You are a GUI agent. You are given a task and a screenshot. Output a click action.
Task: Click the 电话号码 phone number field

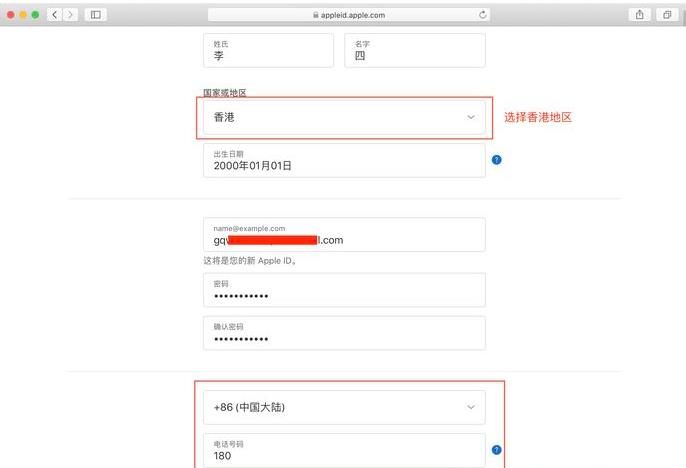344,450
